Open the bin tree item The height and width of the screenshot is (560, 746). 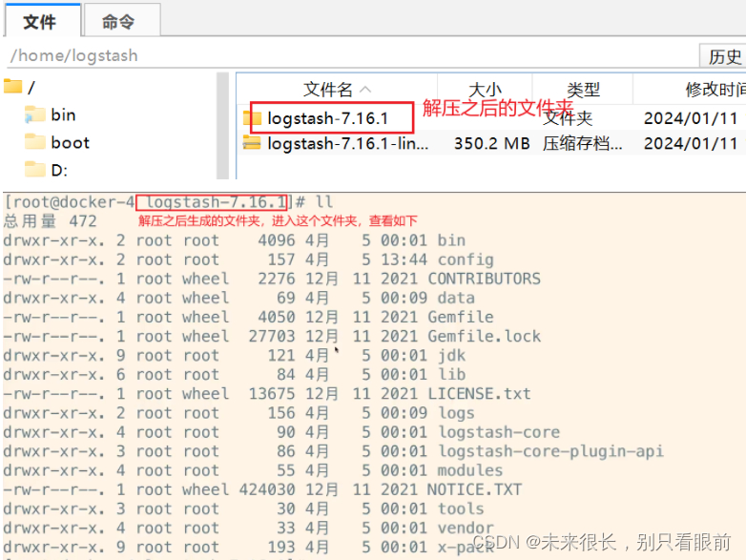click(63, 114)
